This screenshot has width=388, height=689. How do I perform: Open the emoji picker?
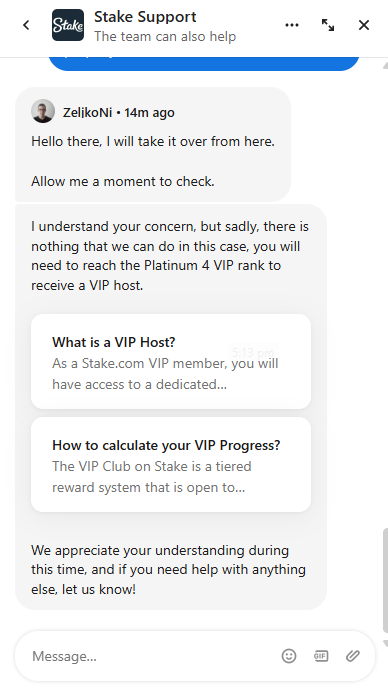[289, 656]
